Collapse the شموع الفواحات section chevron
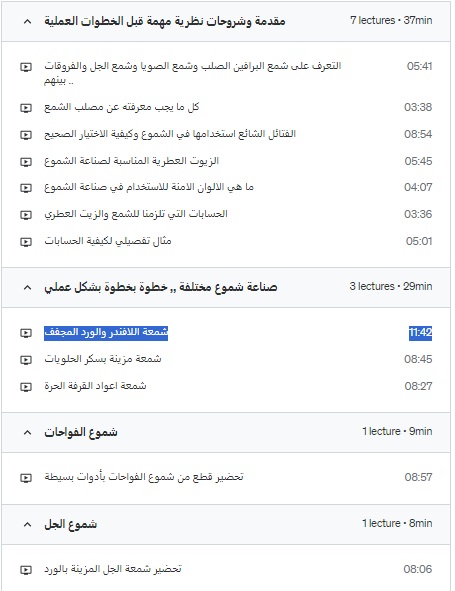This screenshot has width=455, height=591. click(x=27, y=432)
